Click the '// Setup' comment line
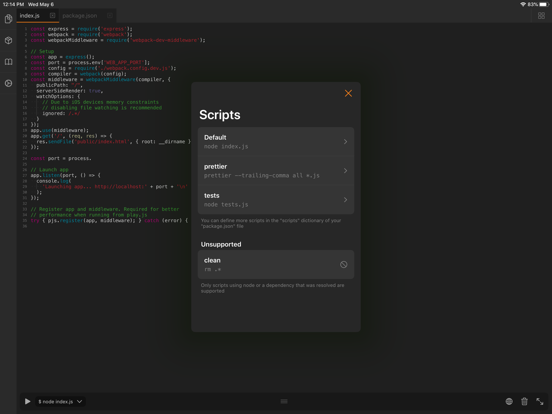The width and height of the screenshot is (552, 414). click(x=42, y=51)
